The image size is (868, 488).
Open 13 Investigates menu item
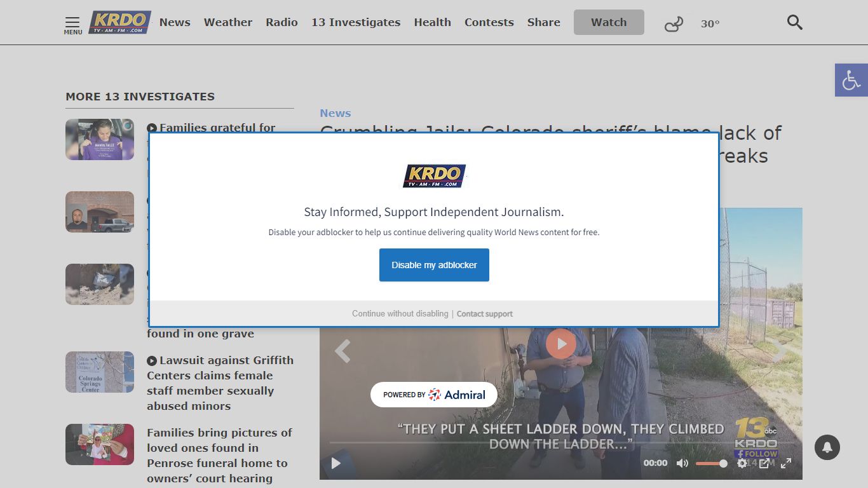pos(356,22)
